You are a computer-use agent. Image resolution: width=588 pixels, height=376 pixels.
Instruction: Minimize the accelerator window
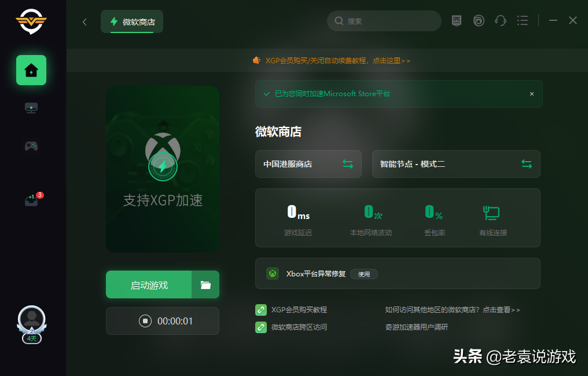coord(553,21)
